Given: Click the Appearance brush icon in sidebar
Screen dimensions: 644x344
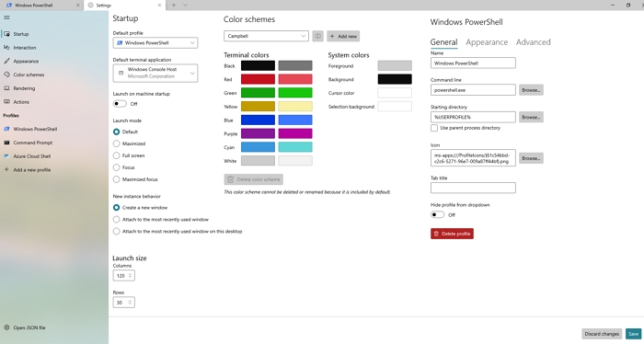Looking at the screenshot, I should (6, 61).
